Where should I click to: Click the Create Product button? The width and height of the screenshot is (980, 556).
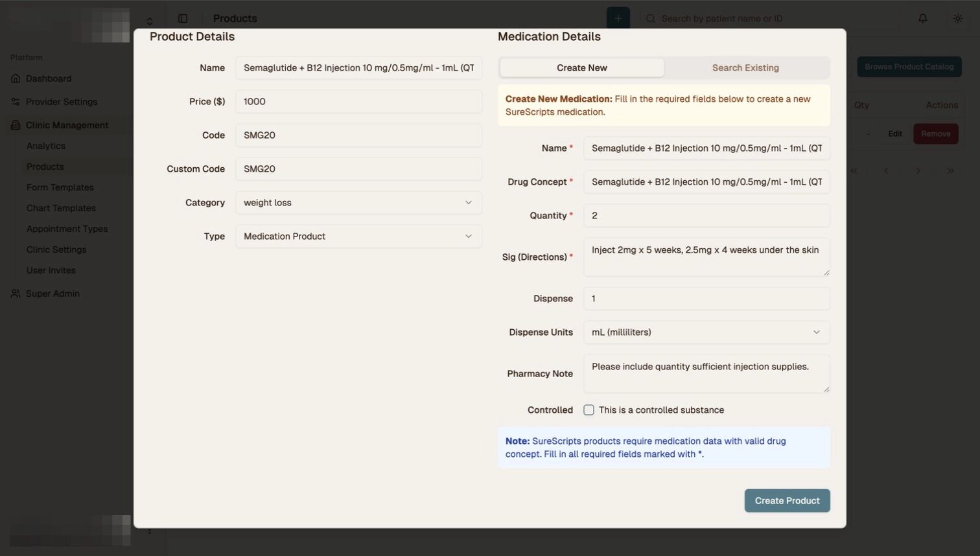pyautogui.click(x=787, y=500)
